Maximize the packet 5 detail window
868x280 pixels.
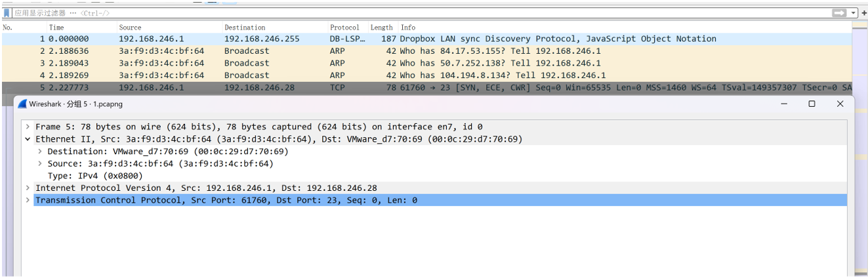click(812, 104)
